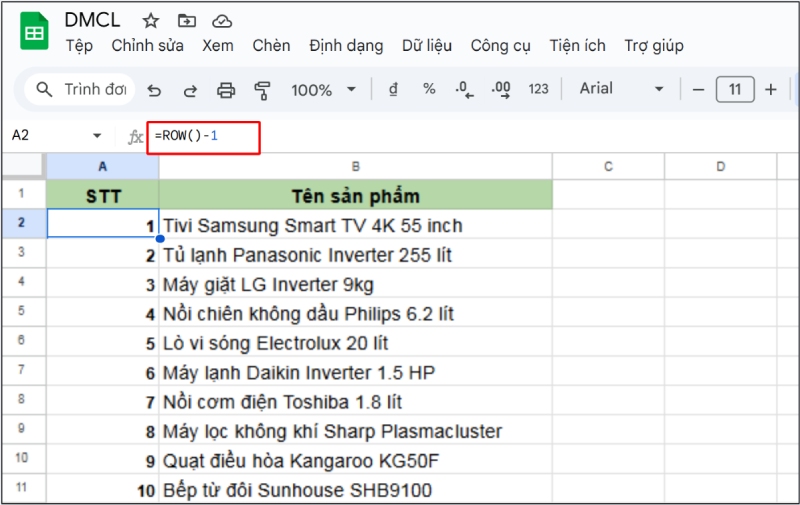Open the Tiện ích menu
This screenshot has height=505, width=800.
click(x=578, y=46)
